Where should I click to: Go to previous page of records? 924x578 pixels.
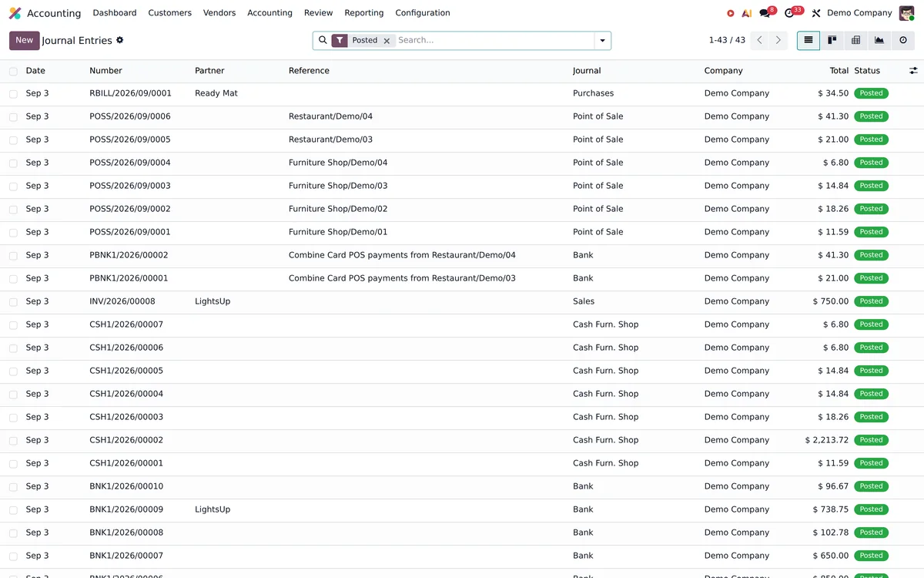pyautogui.click(x=759, y=40)
